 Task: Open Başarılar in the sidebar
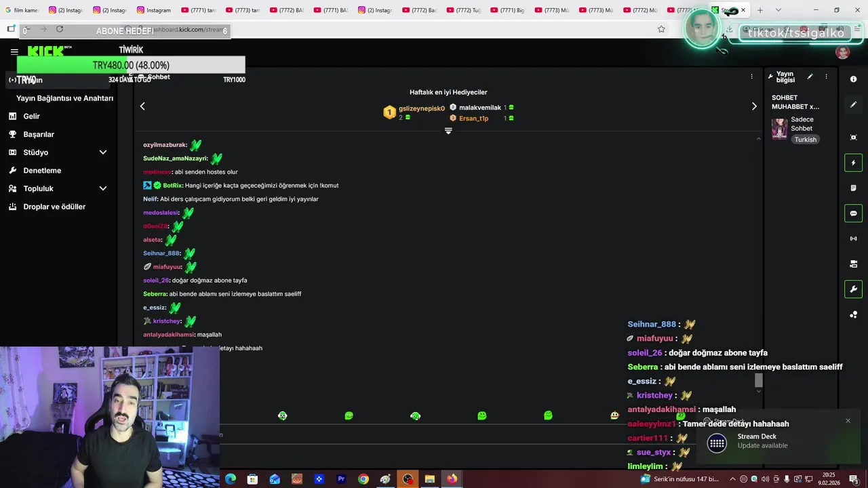coord(39,134)
